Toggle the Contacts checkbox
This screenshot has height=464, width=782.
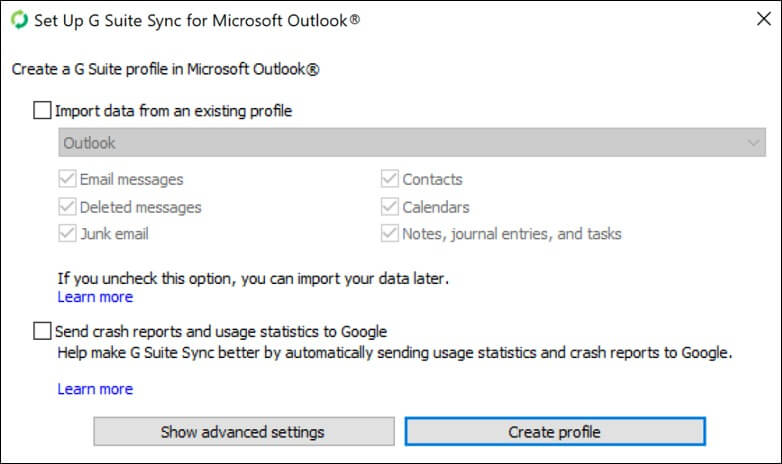390,179
